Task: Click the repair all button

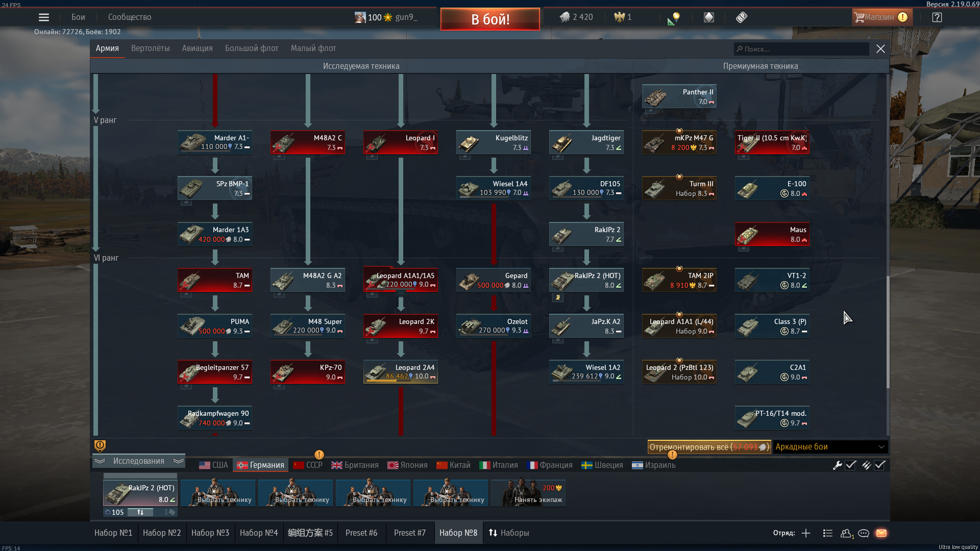Action: (709, 447)
